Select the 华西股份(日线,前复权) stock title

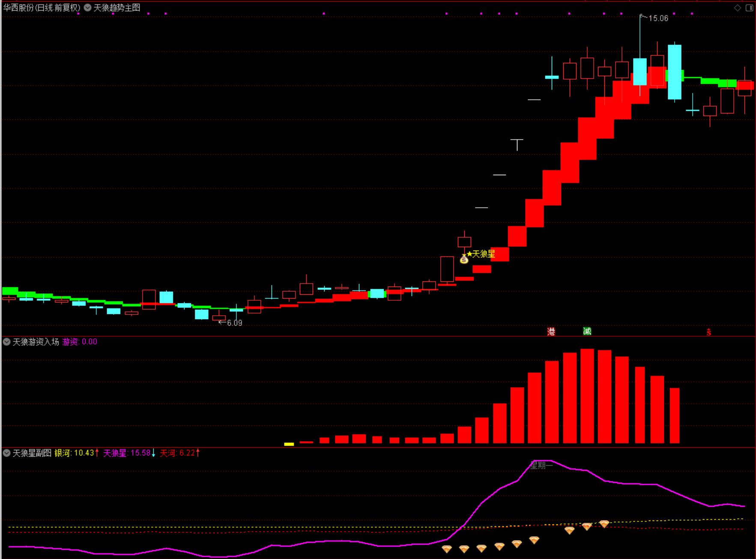[x=42, y=8]
